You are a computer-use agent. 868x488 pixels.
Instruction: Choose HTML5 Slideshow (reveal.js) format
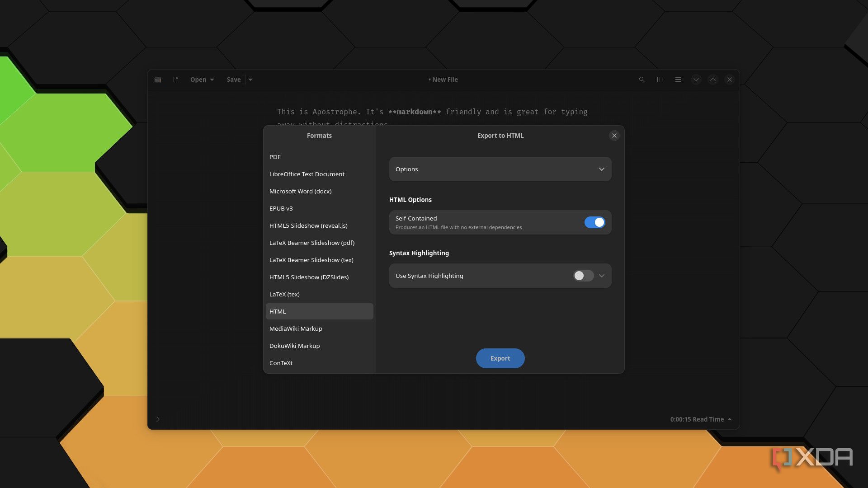pyautogui.click(x=319, y=225)
